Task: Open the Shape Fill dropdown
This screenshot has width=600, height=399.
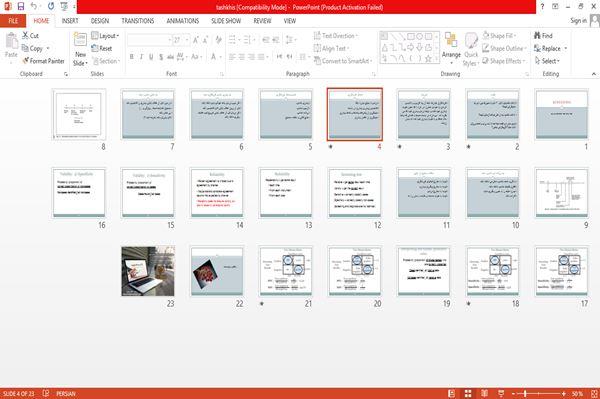Action: pyautogui.click(x=499, y=36)
